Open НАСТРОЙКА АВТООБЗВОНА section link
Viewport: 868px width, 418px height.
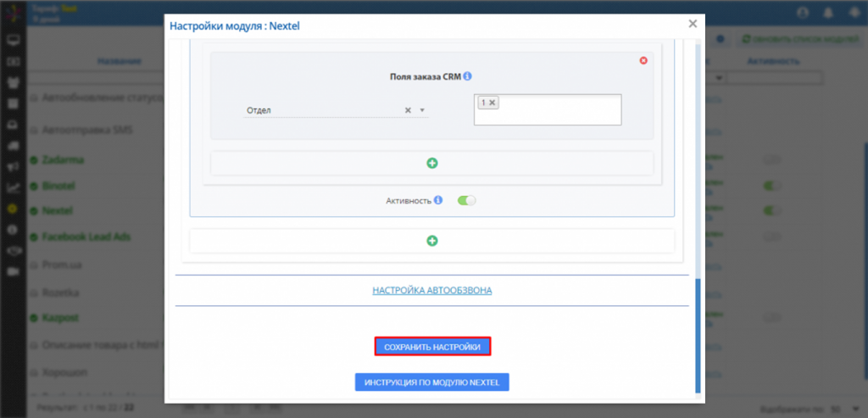tap(431, 290)
